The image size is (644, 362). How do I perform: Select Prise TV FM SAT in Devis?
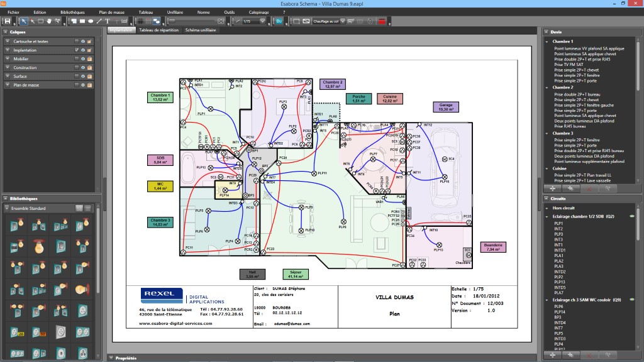[569, 65]
